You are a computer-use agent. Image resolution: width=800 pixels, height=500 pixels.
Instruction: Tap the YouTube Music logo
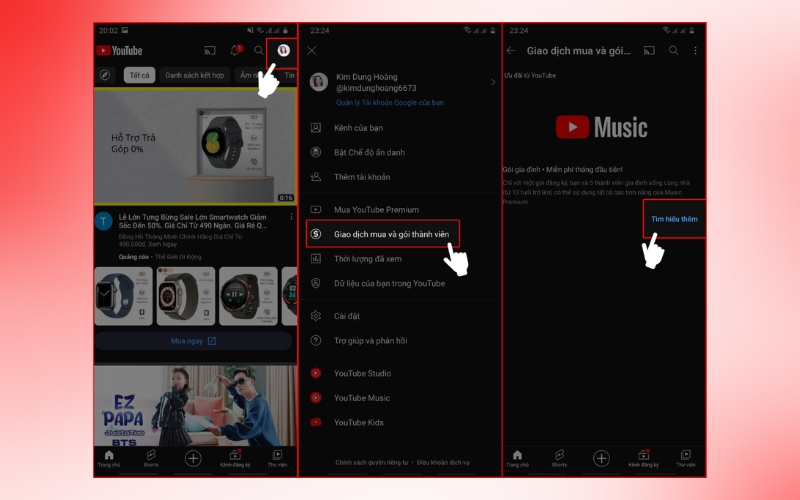click(602, 127)
